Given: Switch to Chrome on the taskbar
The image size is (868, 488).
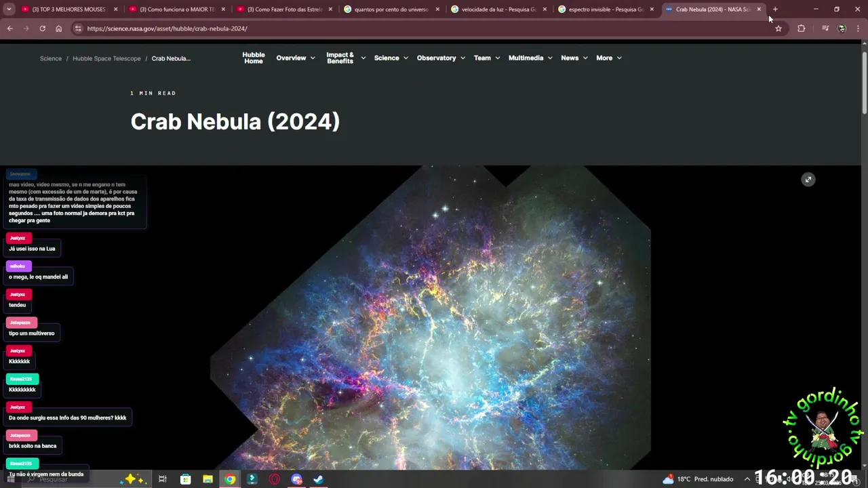Looking at the screenshot, I should (230, 479).
